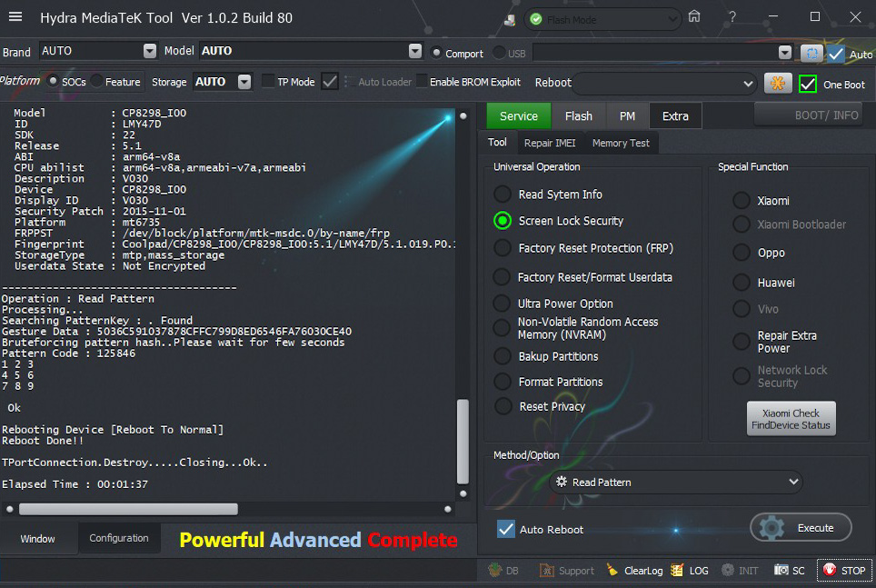Enable the TP Mode checkbox
The image size is (876, 588).
[268, 82]
